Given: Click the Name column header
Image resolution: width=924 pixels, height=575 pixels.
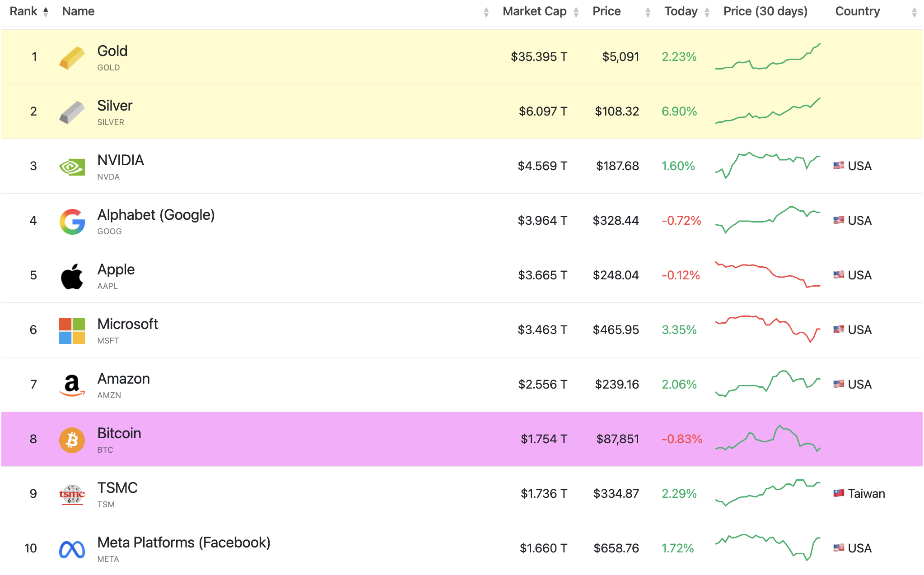Looking at the screenshot, I should pos(78,11).
